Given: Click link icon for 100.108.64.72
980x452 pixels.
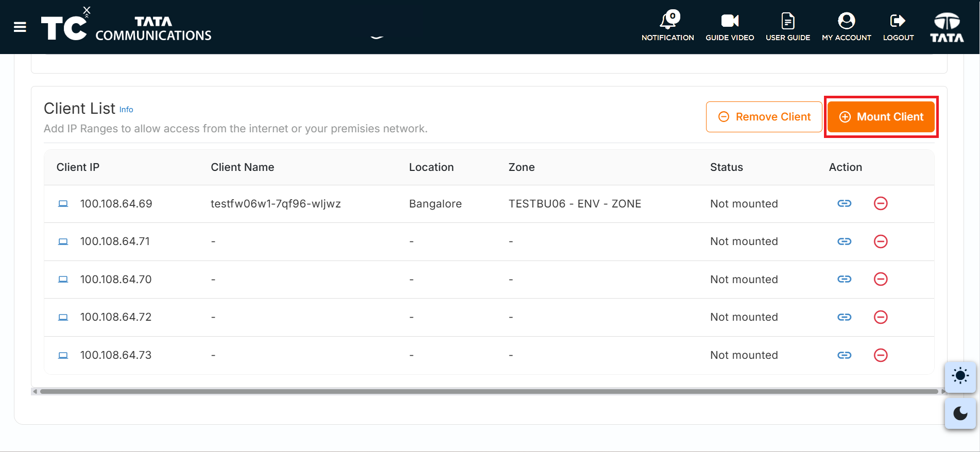Looking at the screenshot, I should click(x=845, y=317).
